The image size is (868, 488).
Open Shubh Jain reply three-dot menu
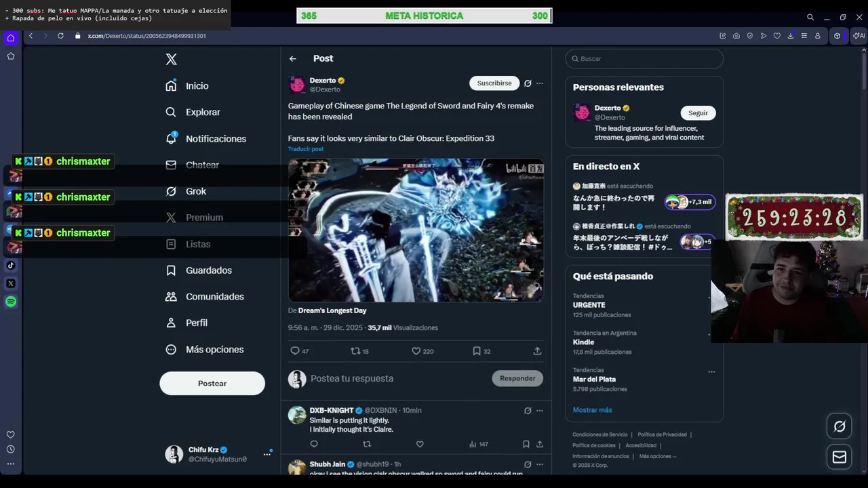540,465
